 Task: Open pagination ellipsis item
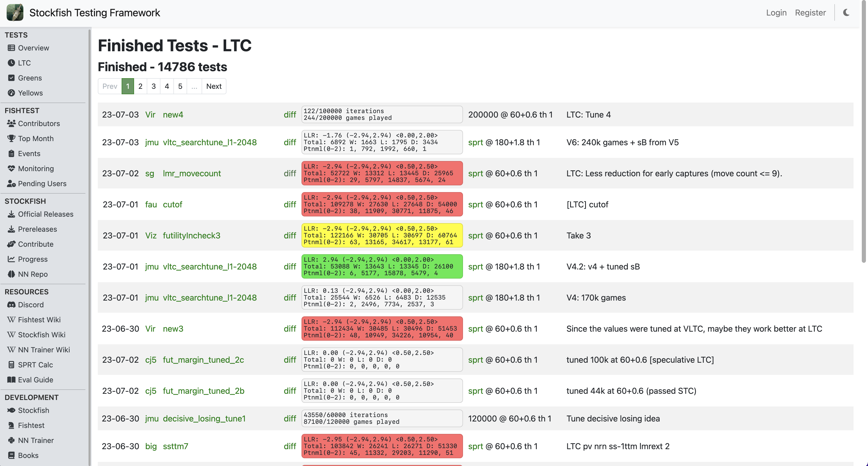(194, 86)
